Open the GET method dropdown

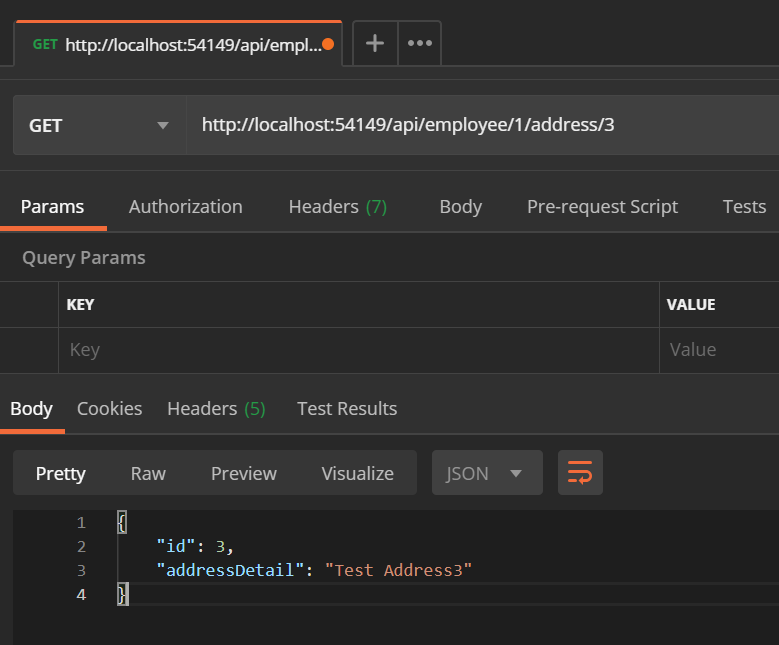[99, 125]
